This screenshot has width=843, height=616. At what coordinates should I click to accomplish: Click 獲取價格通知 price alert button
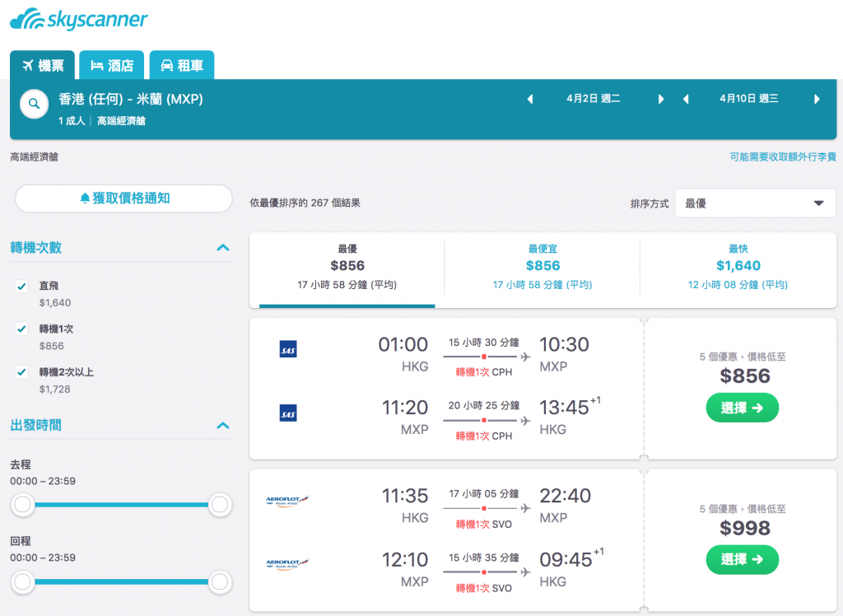click(123, 198)
